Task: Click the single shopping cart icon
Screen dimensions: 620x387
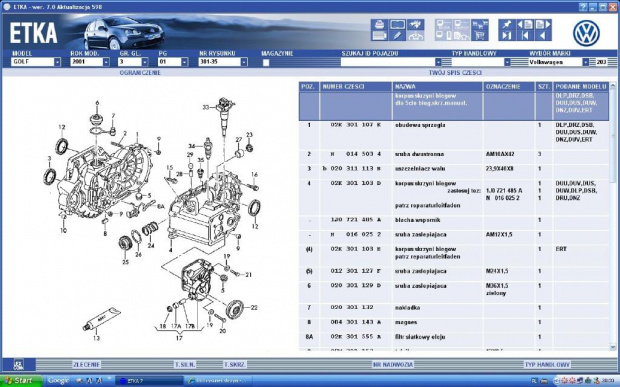Action: (x=480, y=36)
